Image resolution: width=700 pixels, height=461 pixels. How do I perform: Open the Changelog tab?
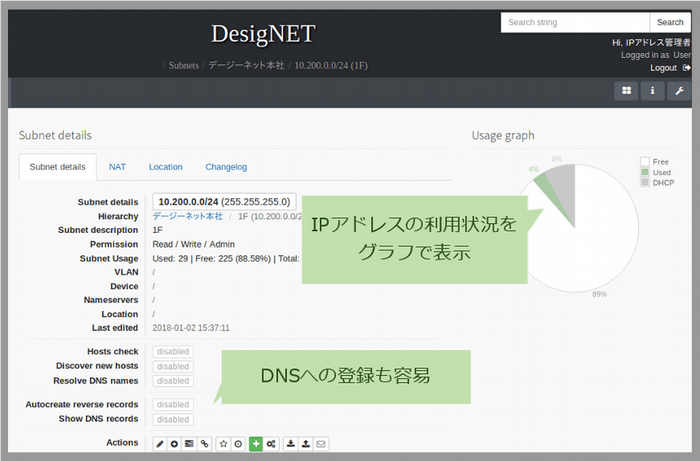pos(226,167)
